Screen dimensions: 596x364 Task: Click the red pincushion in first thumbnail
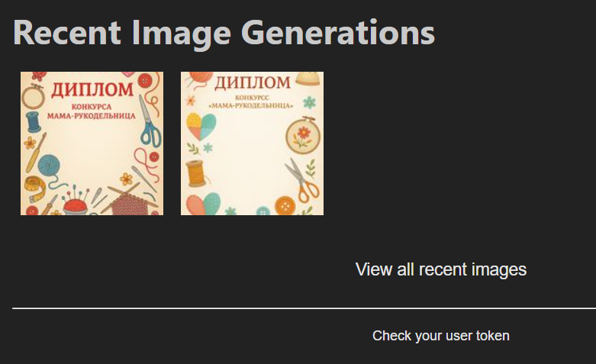[x=75, y=203]
